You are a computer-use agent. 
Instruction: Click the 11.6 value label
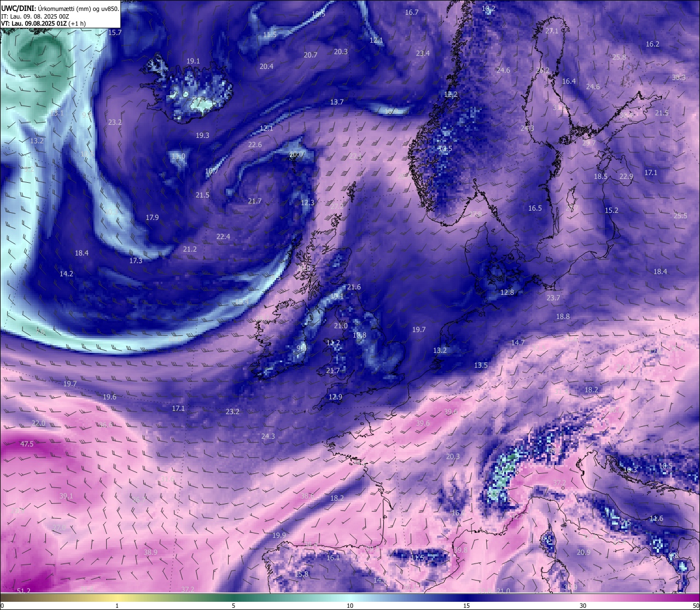tap(656, 518)
